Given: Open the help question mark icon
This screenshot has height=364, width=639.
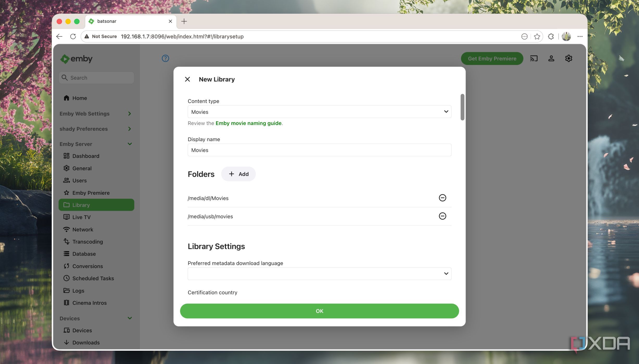Looking at the screenshot, I should tap(165, 58).
